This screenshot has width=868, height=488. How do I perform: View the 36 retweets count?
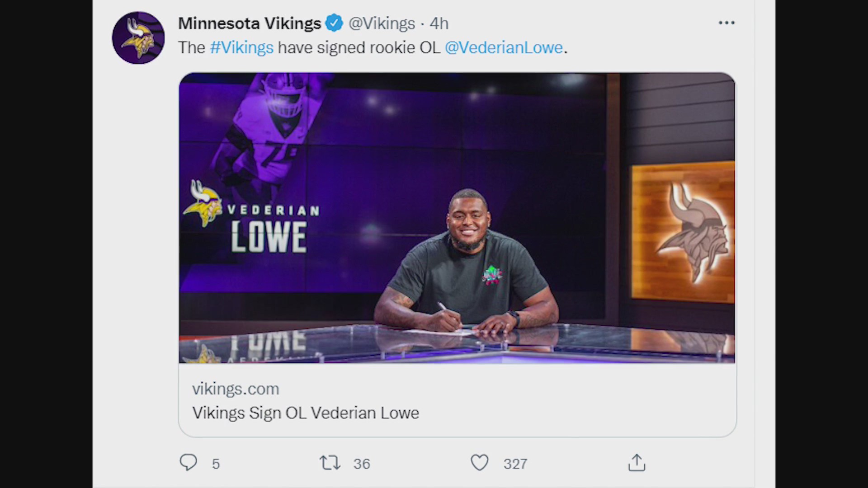pos(361,463)
